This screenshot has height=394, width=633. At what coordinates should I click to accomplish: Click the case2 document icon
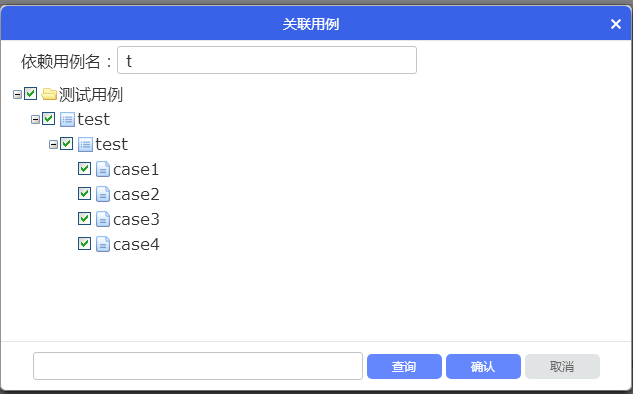point(103,194)
